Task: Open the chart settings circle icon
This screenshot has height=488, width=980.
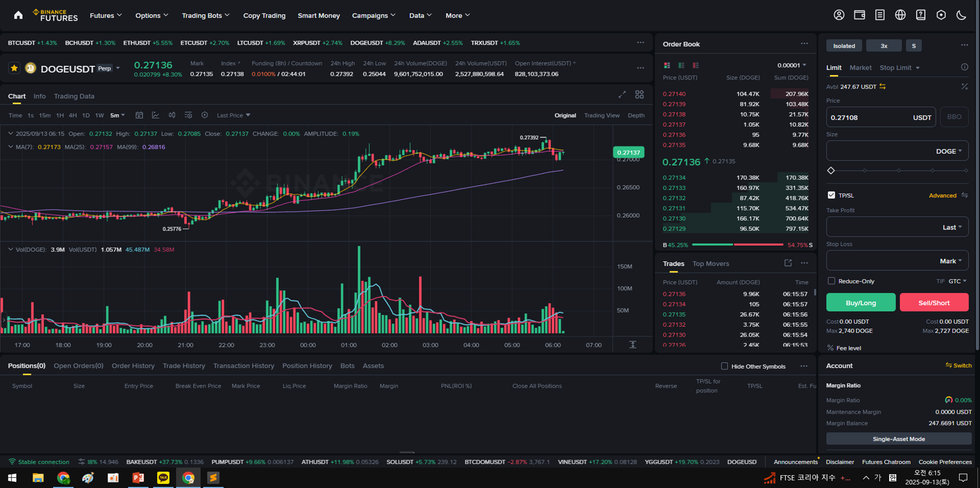Action: coord(205,115)
